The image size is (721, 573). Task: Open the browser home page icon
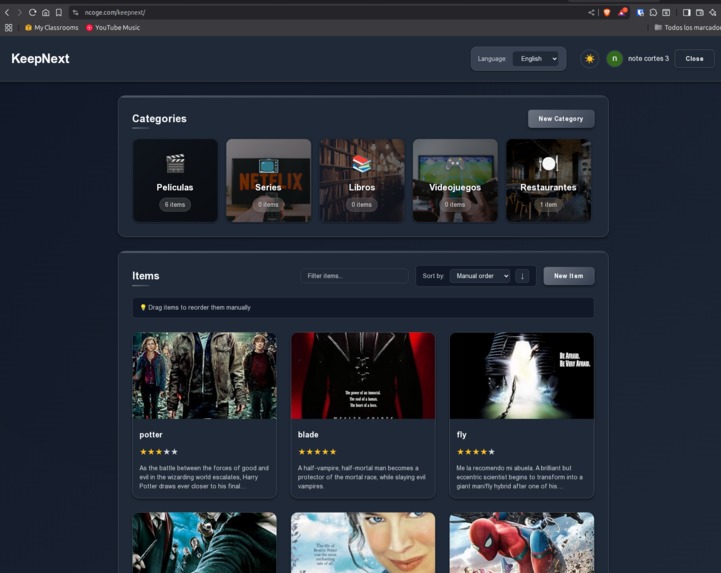pyautogui.click(x=46, y=12)
